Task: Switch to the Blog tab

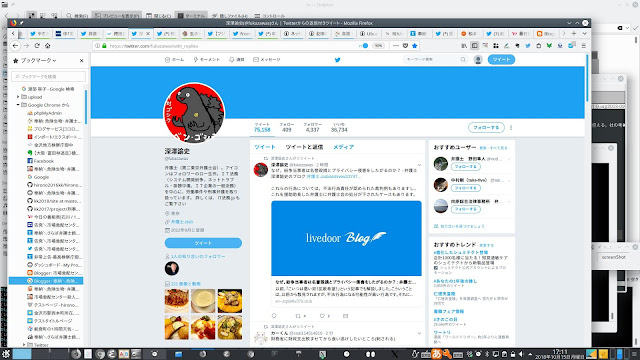Action: [546, 34]
